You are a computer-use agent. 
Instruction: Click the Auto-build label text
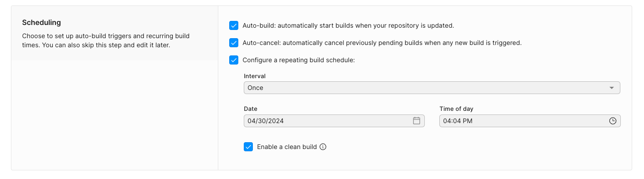point(348,25)
